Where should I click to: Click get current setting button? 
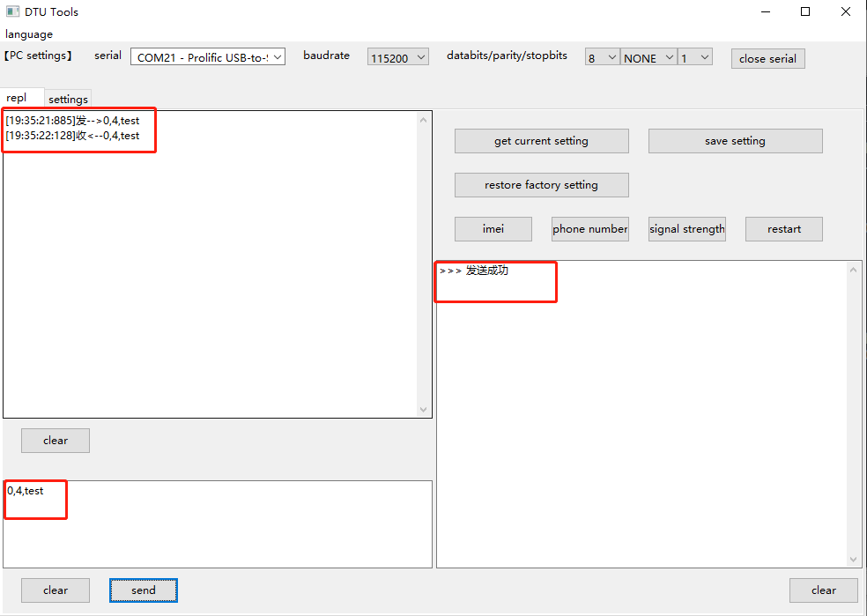[x=541, y=141]
